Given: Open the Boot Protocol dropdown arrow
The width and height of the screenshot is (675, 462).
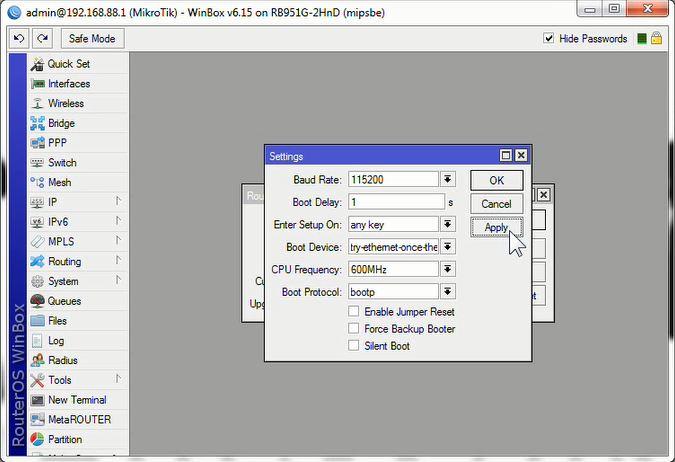Looking at the screenshot, I should pyautogui.click(x=448, y=291).
